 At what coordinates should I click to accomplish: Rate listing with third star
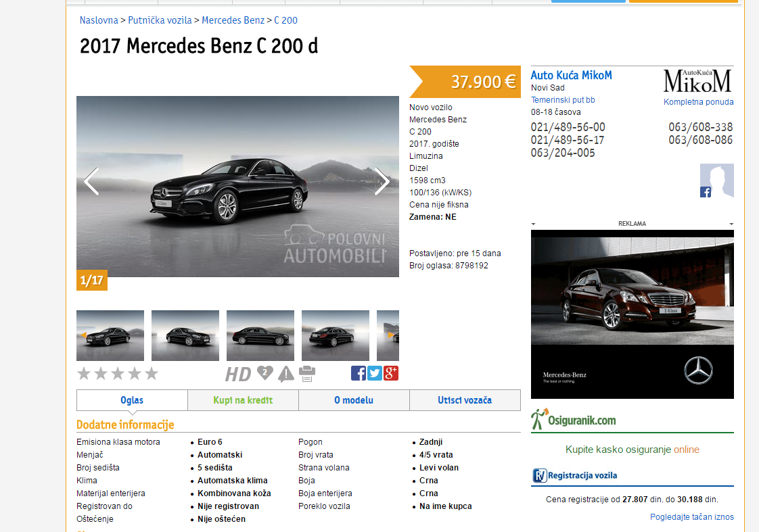118,373
